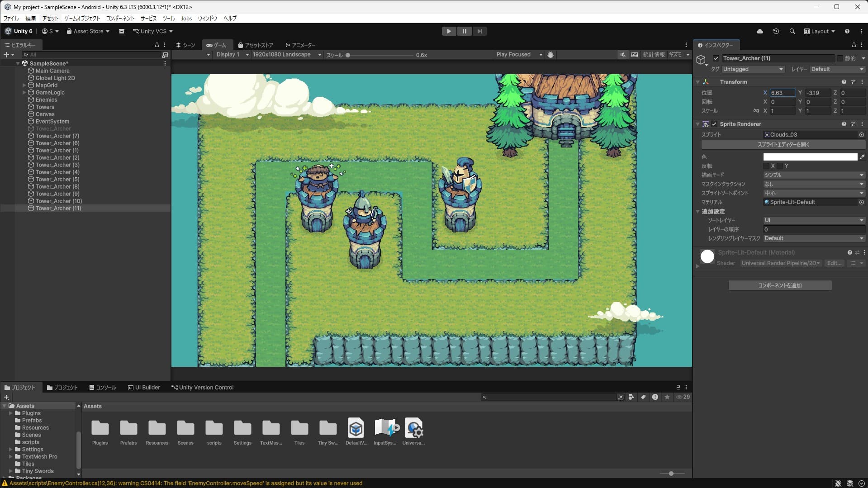The image size is (868, 488).
Task: Open the account S dropdown
Action: click(x=50, y=31)
